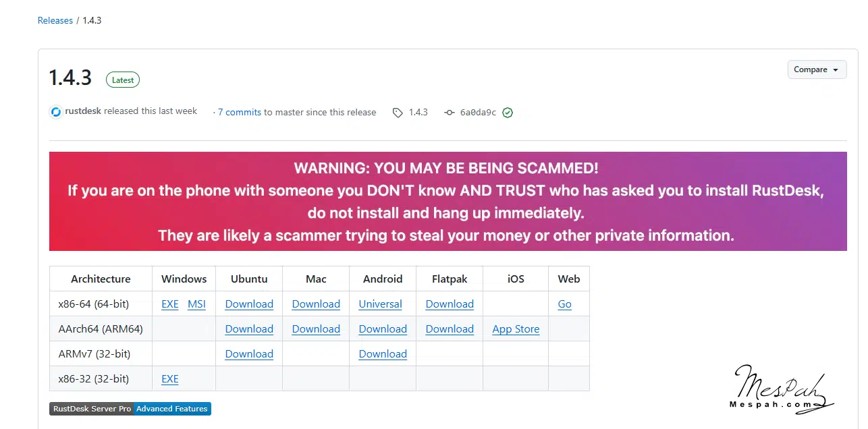Download Windows x86-64 EXE installer
This screenshot has height=429, width=868.
[170, 304]
